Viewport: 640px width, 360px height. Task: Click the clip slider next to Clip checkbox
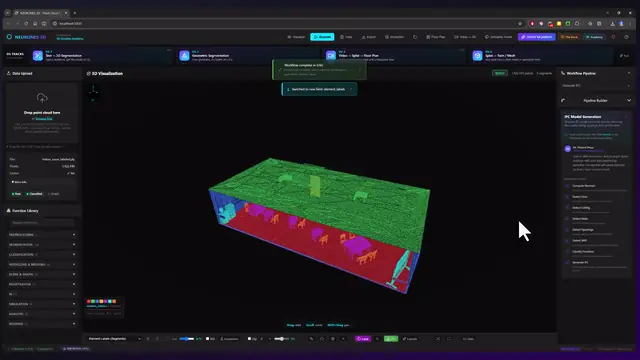(282, 339)
